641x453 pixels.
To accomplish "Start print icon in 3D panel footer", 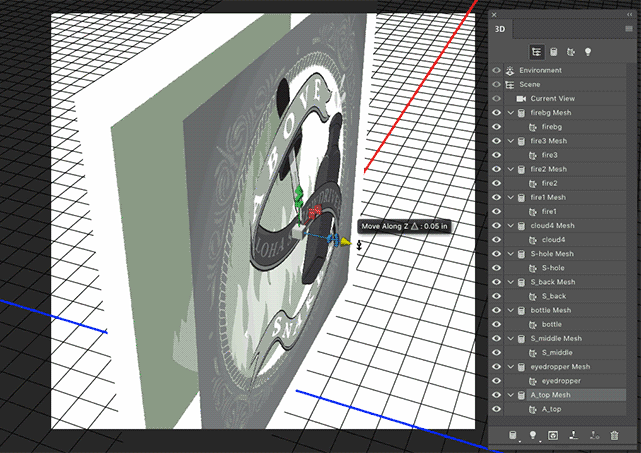I will [x=574, y=435].
